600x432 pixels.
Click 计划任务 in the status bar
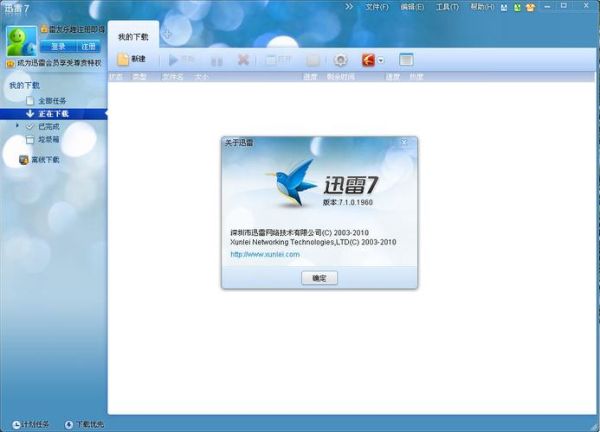click(33, 424)
